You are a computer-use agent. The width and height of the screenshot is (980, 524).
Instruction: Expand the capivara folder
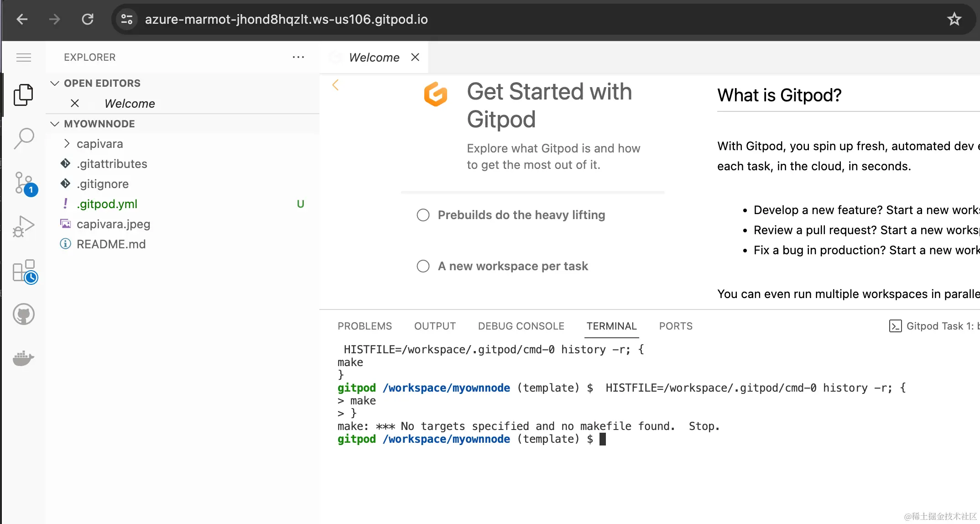pos(99,144)
